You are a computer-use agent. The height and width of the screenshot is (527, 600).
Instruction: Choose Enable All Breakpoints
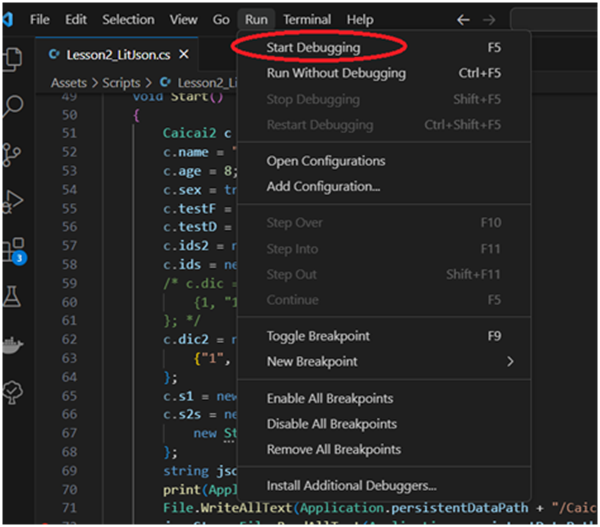click(384, 398)
